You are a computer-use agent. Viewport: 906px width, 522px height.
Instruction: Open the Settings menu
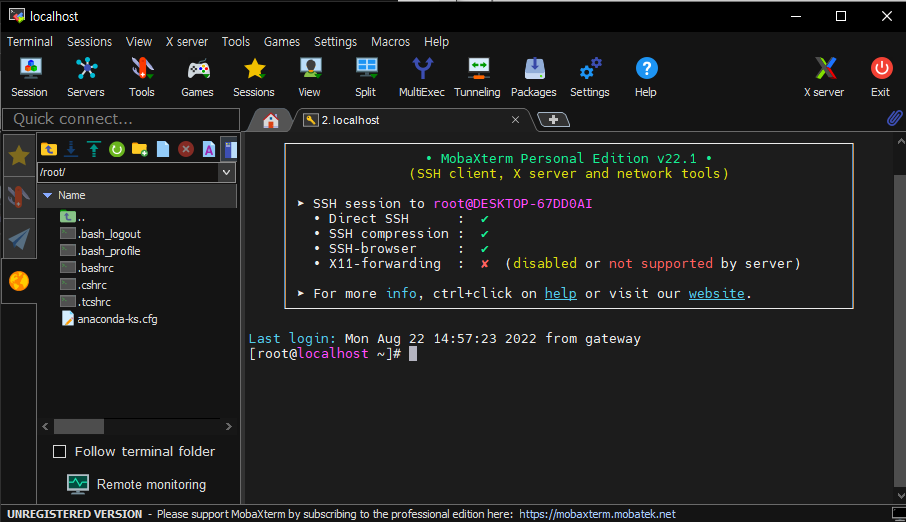(x=335, y=42)
